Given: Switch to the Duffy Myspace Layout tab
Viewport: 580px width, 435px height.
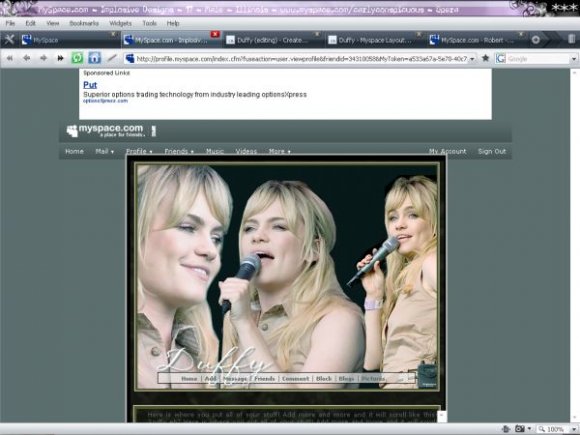Looking at the screenshot, I should coord(374,40).
